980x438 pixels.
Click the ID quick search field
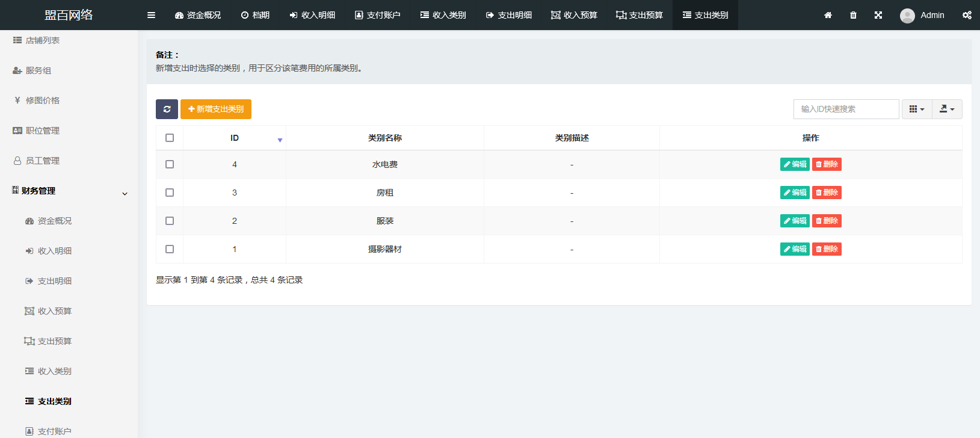tap(846, 109)
